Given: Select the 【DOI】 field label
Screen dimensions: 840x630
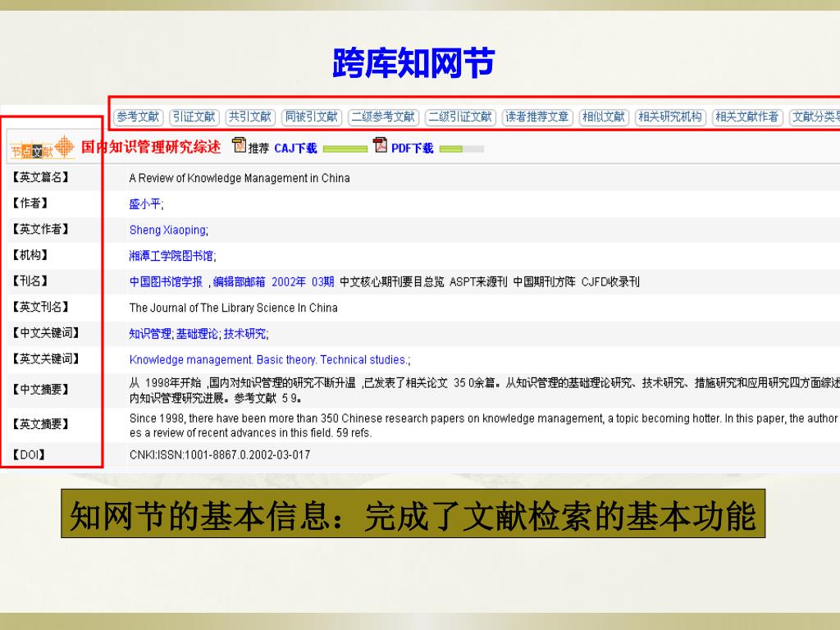Looking at the screenshot, I should click(x=29, y=454).
